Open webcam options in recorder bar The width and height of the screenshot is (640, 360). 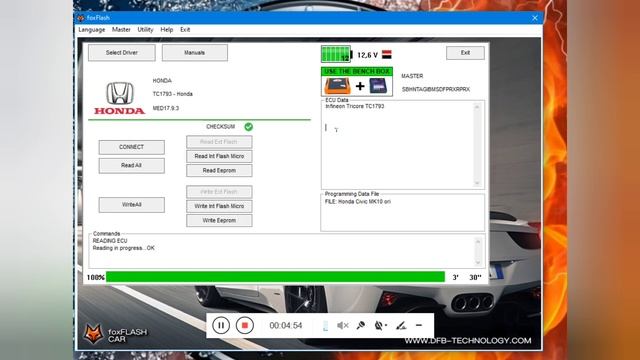pyautogui.click(x=380, y=325)
